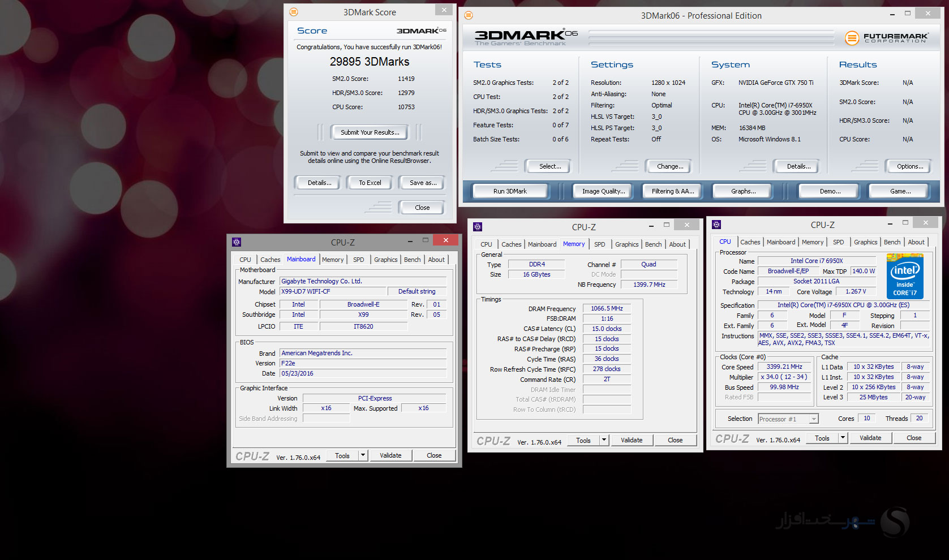This screenshot has height=560, width=949.
Task: Click the title bar icon of the CPU-Z Mainboard window
Action: pyautogui.click(x=237, y=242)
